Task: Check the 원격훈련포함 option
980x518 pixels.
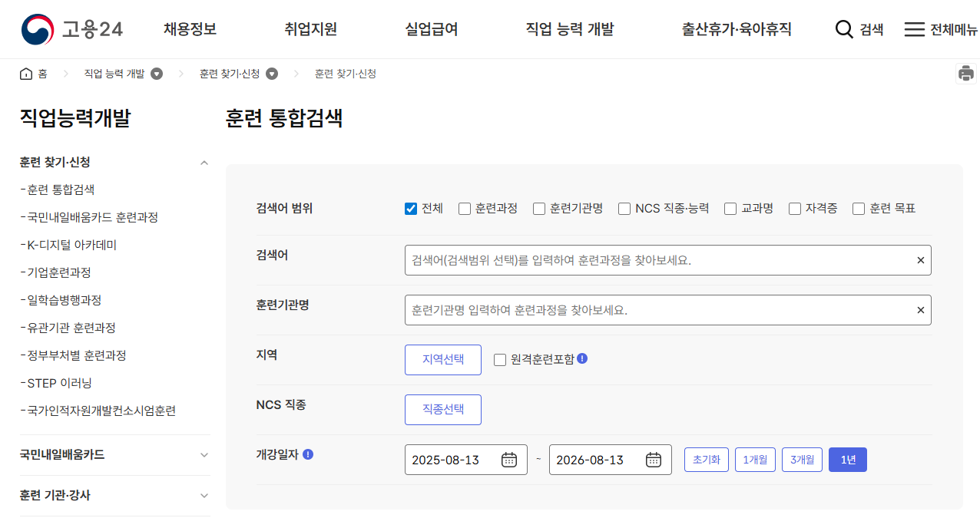Action: pyautogui.click(x=499, y=359)
